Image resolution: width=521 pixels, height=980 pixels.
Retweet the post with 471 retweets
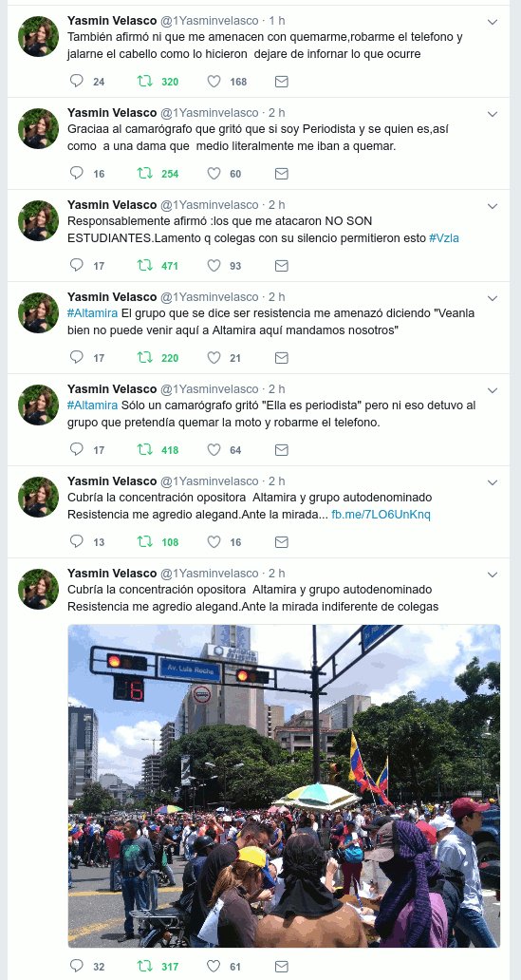[145, 266]
